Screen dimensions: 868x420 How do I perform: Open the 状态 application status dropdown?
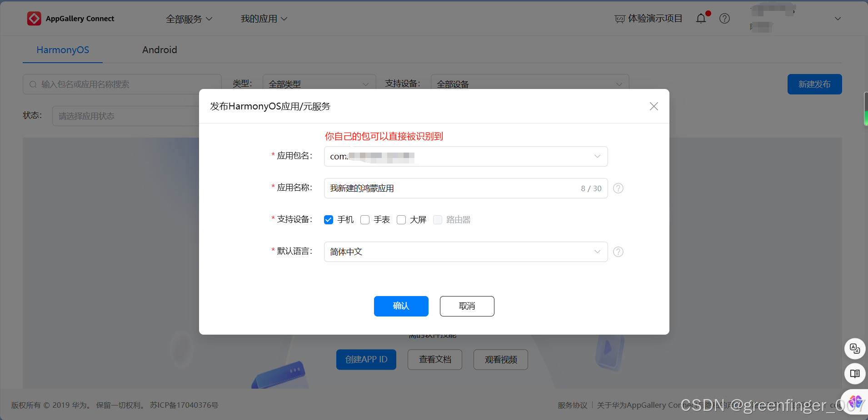(x=126, y=116)
